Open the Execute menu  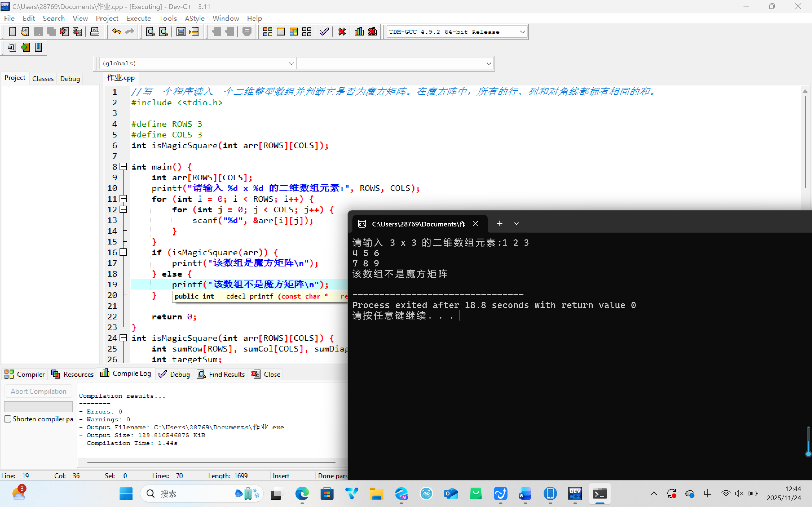[x=138, y=18]
